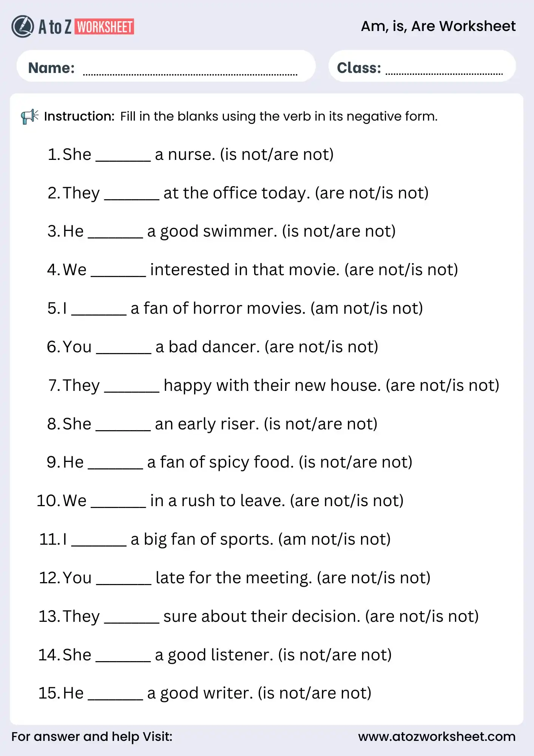
Task: Click the 'For answer and help Visit:' text
Action: pos(92,736)
